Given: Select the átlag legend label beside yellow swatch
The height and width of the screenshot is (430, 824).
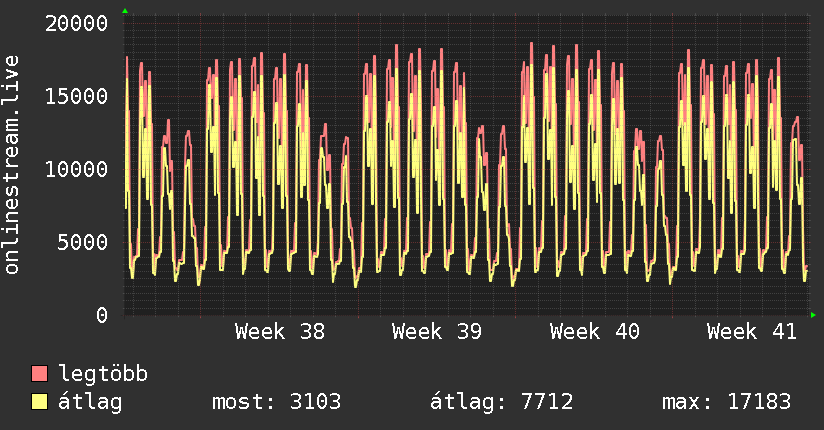Looking at the screenshot, I should tap(90, 402).
